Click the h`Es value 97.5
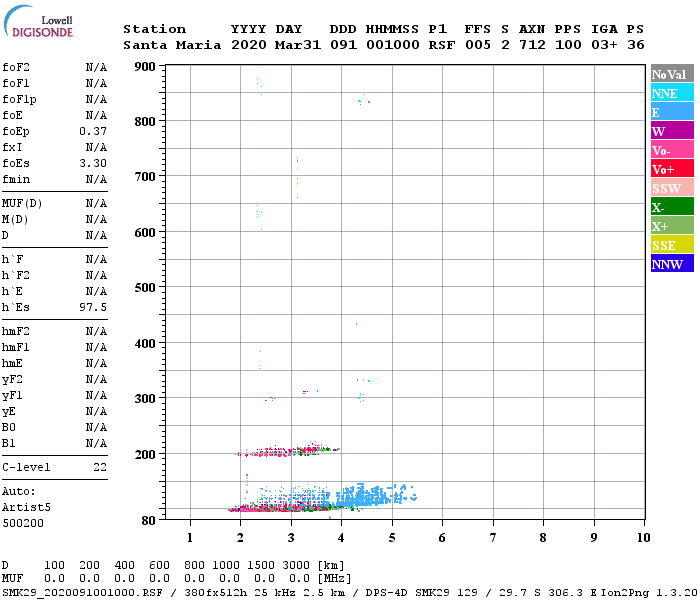 93,308
